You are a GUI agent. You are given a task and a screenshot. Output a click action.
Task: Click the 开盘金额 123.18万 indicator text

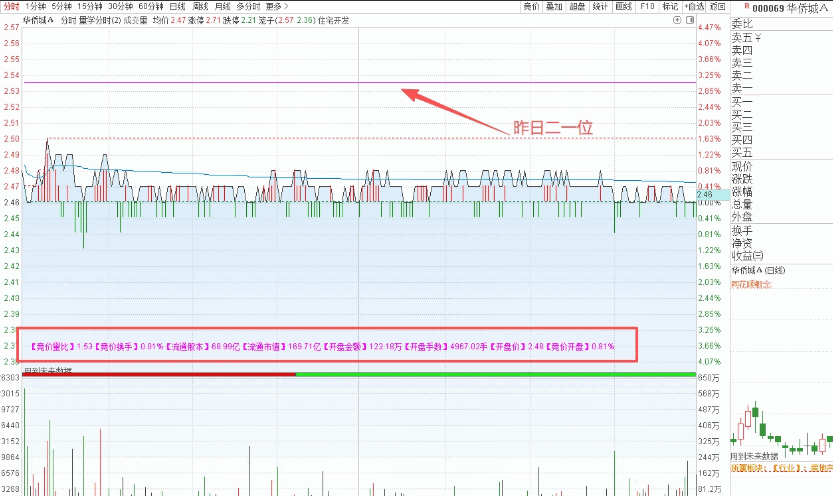point(362,346)
